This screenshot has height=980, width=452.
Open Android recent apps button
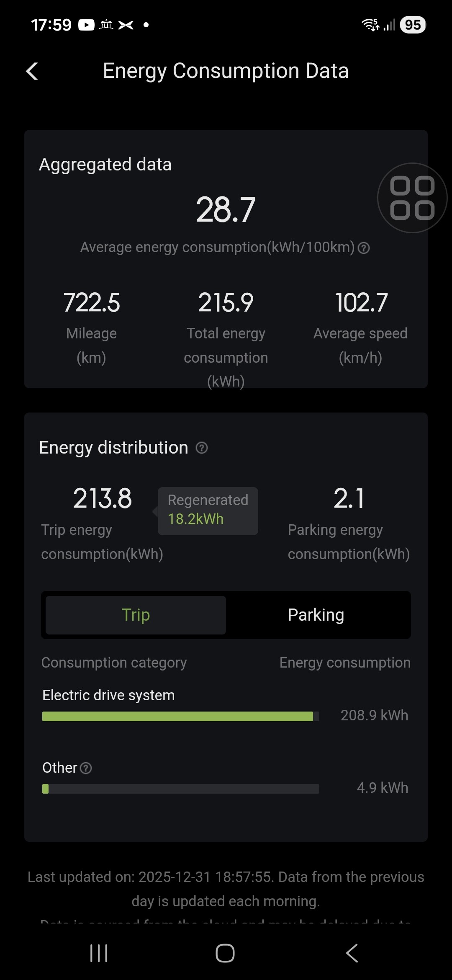(x=99, y=953)
